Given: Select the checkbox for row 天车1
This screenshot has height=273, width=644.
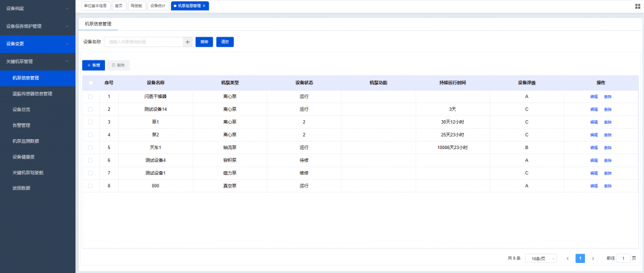Looking at the screenshot, I should tap(91, 147).
